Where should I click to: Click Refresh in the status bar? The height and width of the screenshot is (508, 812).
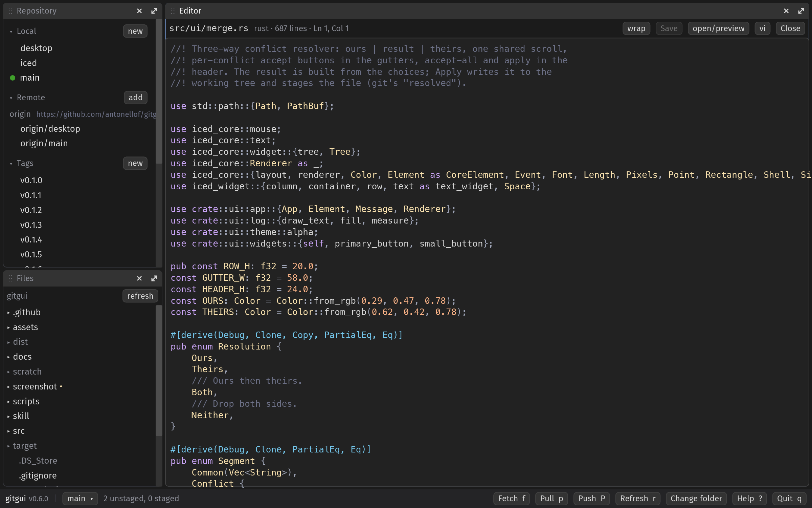(638, 499)
